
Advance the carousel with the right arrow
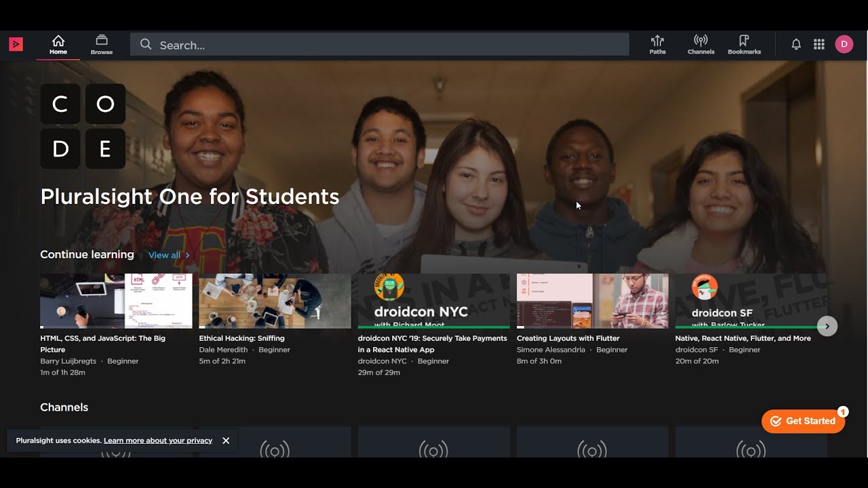(x=827, y=326)
